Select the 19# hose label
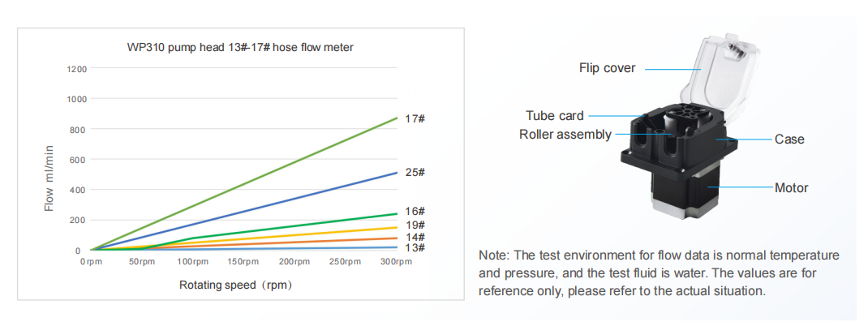This screenshot has width=868, height=322. (415, 225)
